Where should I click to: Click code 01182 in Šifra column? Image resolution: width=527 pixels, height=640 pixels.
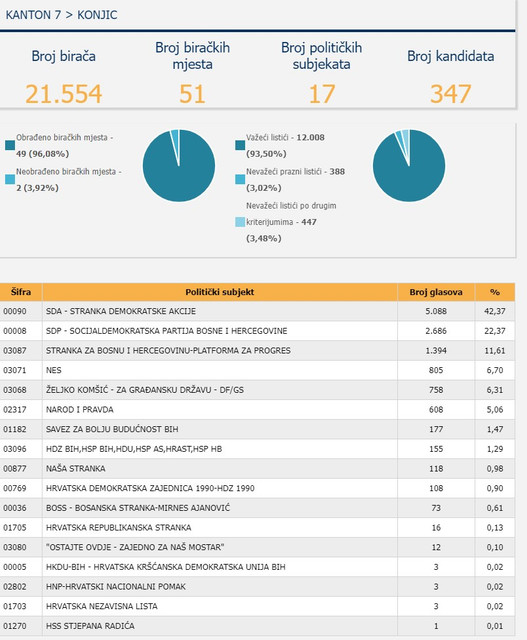15,429
